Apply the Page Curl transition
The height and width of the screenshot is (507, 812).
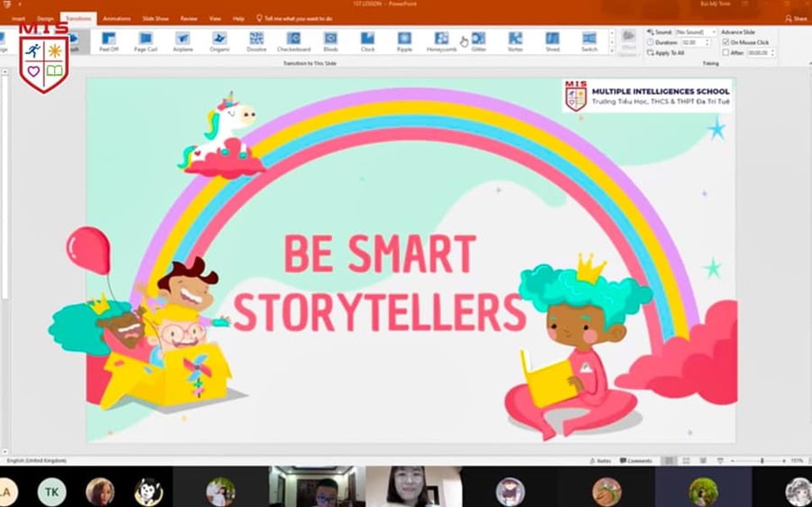[x=146, y=41]
